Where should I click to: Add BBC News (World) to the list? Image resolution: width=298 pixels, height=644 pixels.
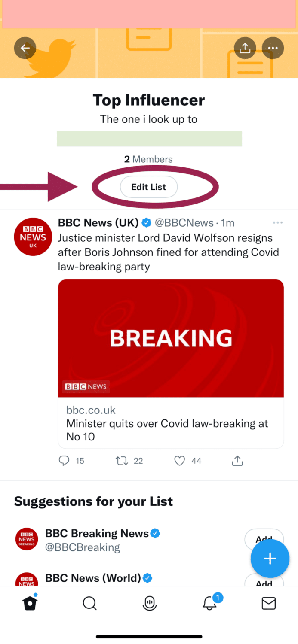point(264,580)
